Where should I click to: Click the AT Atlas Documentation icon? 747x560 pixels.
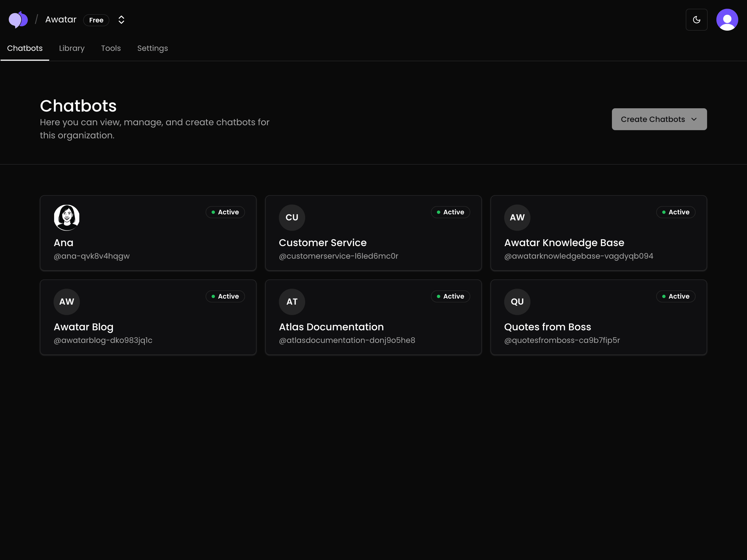292,302
